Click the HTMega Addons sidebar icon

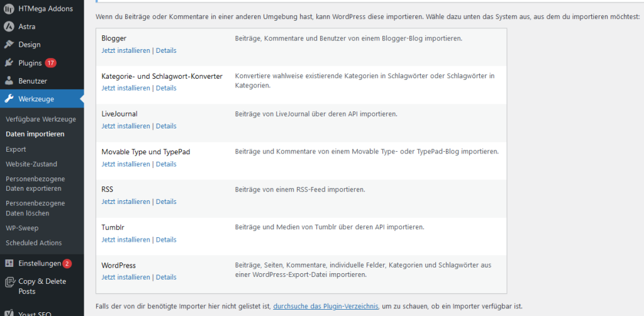pos(9,9)
